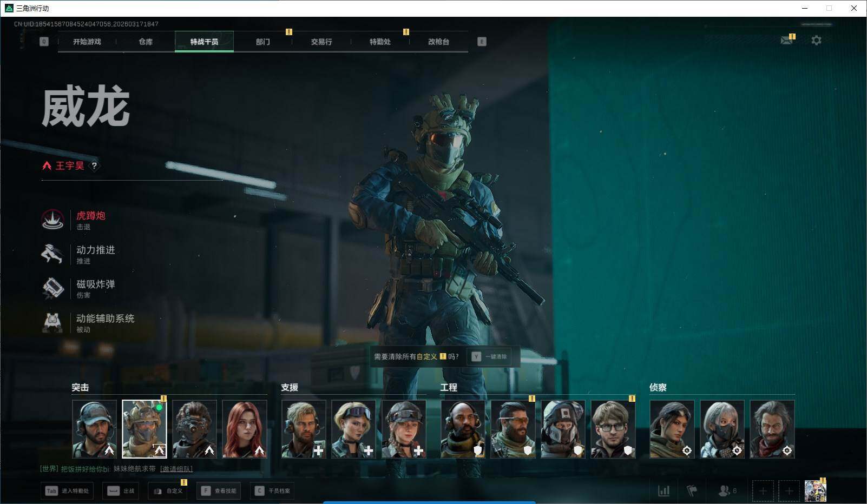
Task: Click the 工程 class heading
Action: pyautogui.click(x=449, y=387)
